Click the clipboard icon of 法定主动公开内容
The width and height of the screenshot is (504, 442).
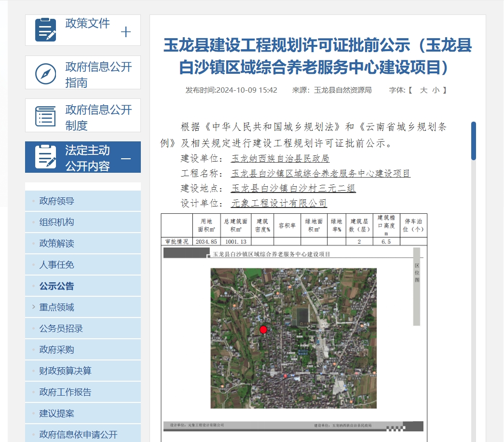pyautogui.click(x=45, y=157)
